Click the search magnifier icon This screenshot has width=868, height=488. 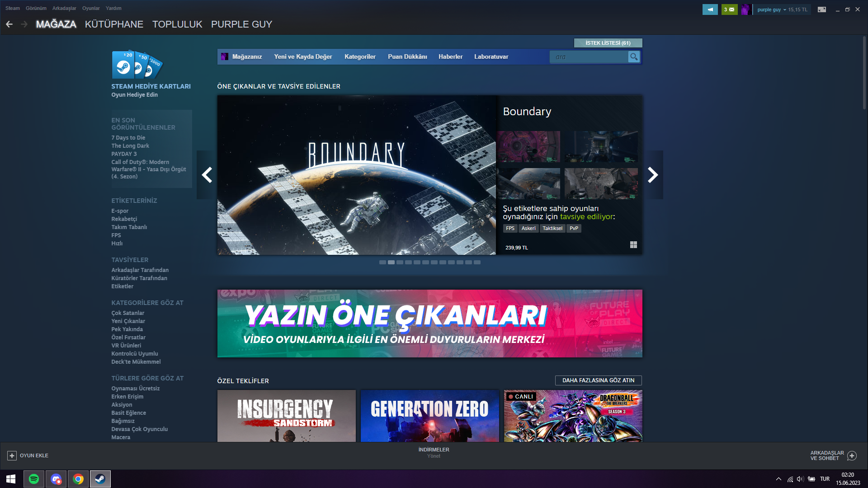pos(634,57)
